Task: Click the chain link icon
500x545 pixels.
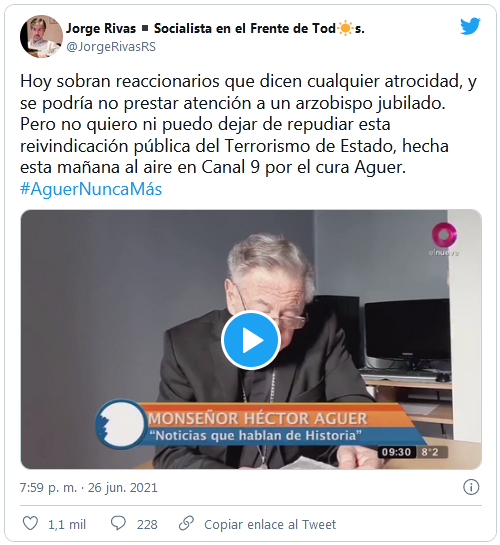Action: [x=186, y=523]
